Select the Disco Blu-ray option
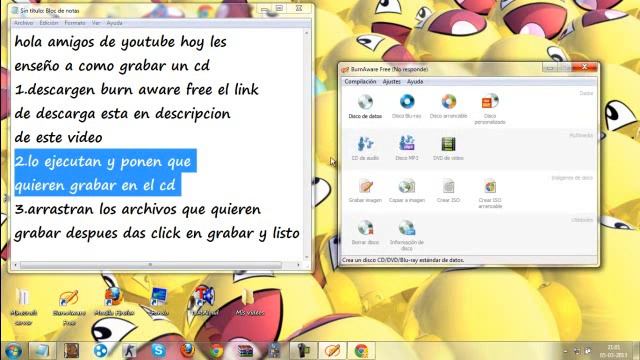 tap(407, 106)
